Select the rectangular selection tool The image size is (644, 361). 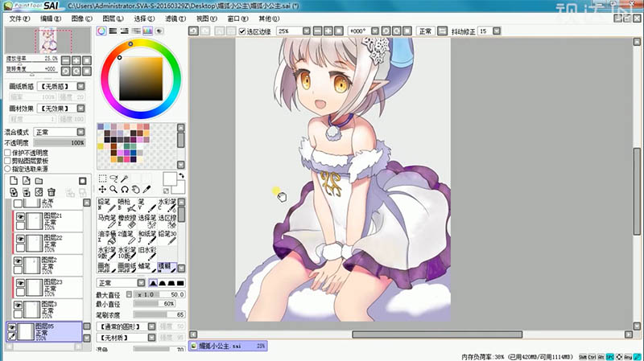point(103,178)
